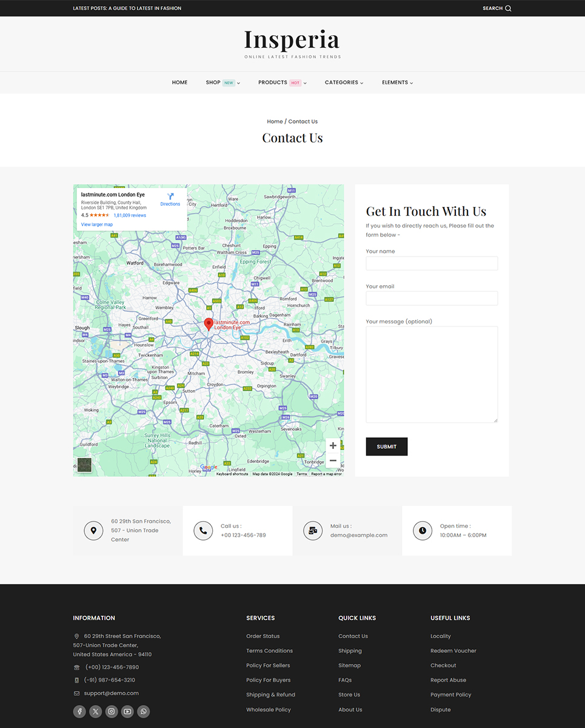This screenshot has height=728, width=585.
Task: Open the Instagram icon in footer
Action: click(x=112, y=711)
